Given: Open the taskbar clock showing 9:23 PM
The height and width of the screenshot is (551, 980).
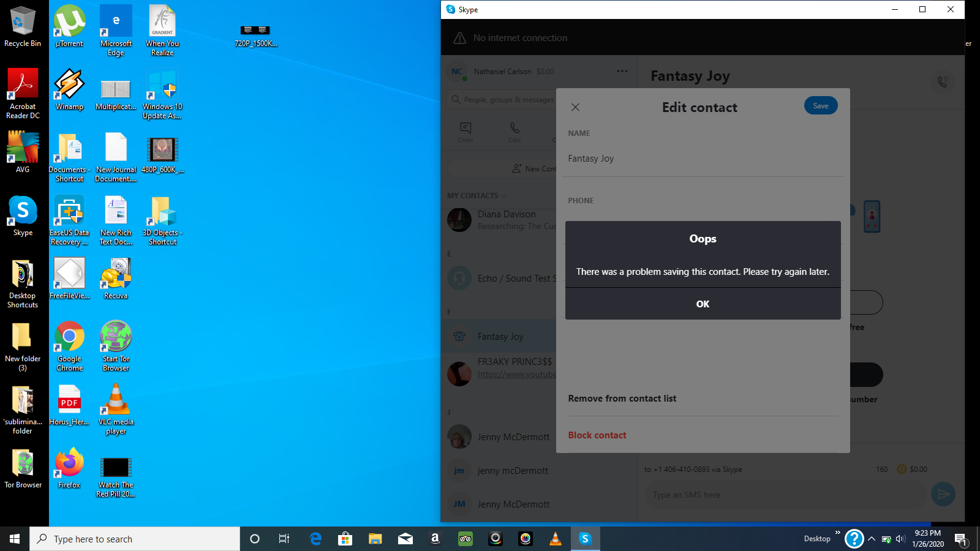Looking at the screenshot, I should 927,539.
